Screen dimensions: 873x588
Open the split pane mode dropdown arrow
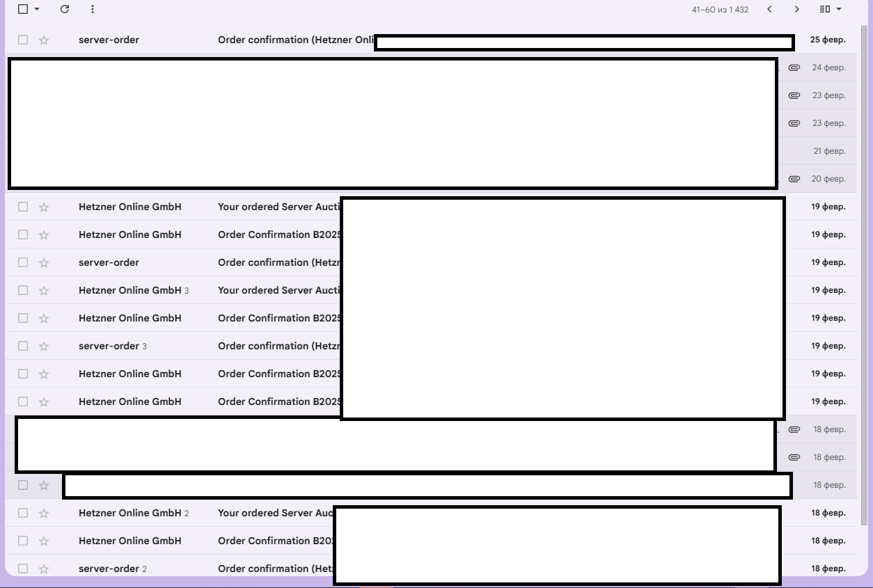[839, 9]
